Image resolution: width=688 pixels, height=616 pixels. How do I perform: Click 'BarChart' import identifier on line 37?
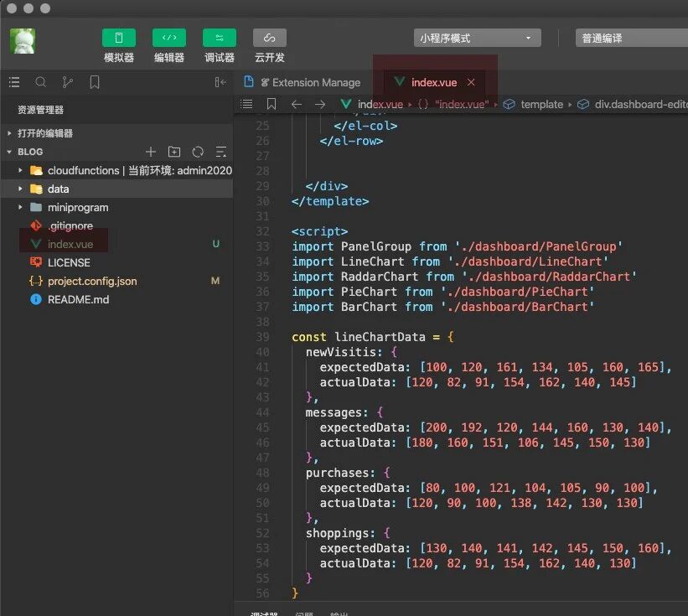pos(369,307)
